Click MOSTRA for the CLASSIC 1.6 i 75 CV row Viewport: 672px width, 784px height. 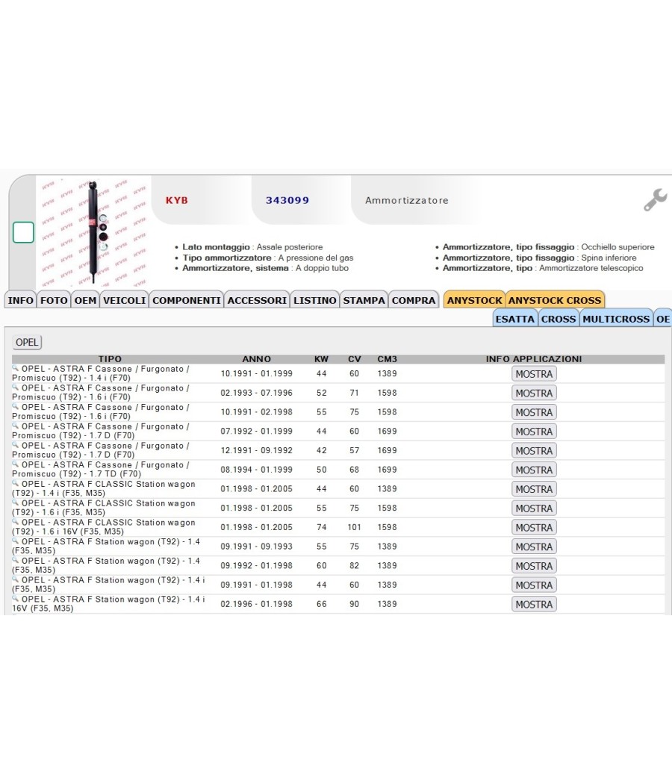tap(534, 508)
